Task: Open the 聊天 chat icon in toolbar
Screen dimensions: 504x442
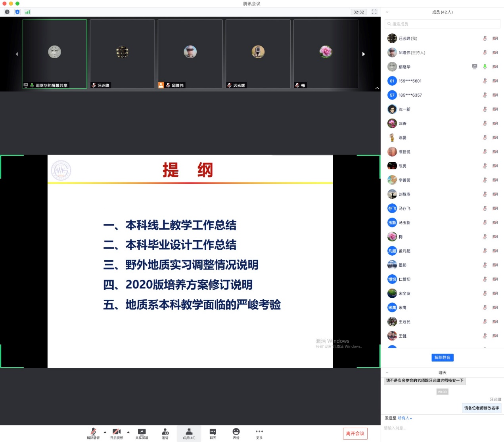Action: [213, 433]
